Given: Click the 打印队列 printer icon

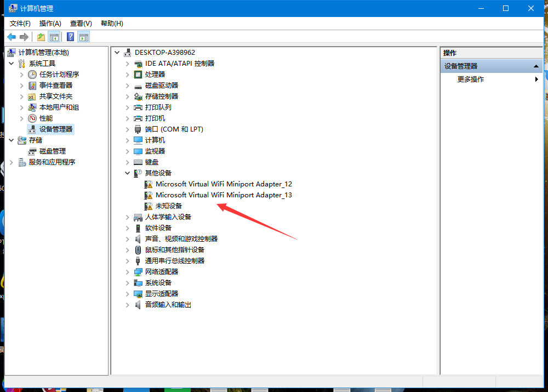Looking at the screenshot, I should point(139,107).
